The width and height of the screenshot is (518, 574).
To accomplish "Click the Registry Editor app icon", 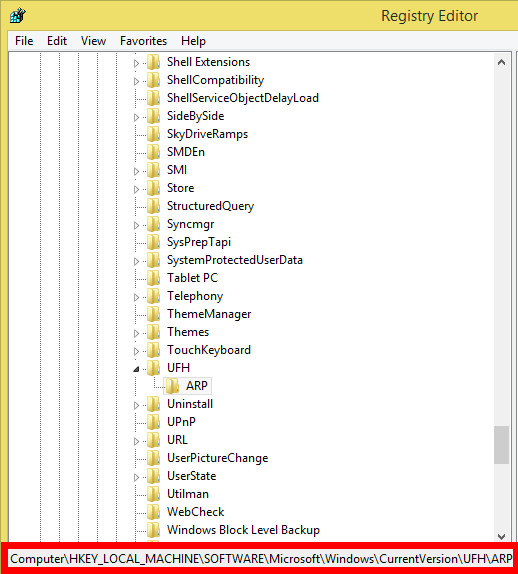I will pos(18,15).
